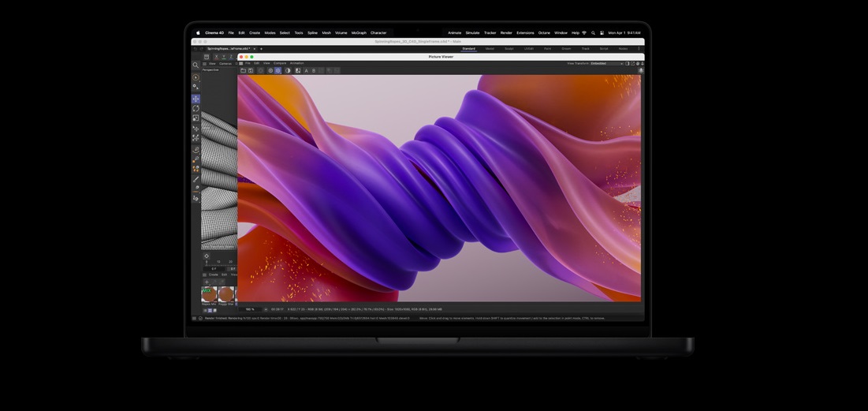This screenshot has height=411, width=868.
Task: Select the Scale tool in left toolbar
Action: tap(196, 118)
